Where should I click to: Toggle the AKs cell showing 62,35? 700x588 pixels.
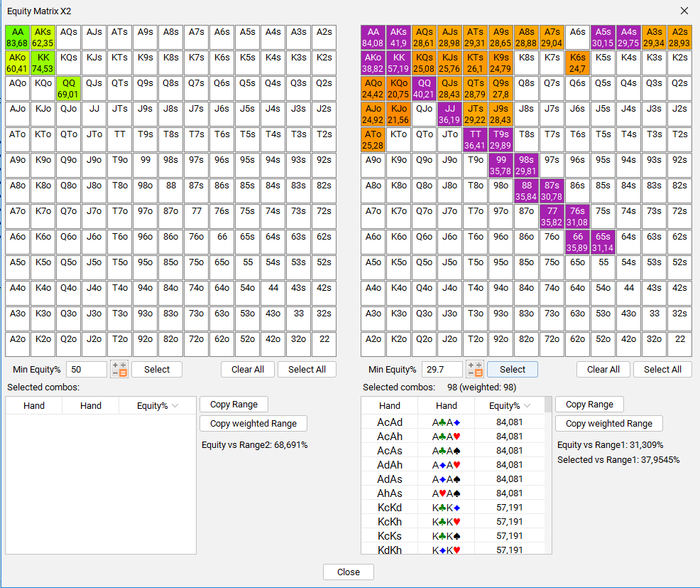[43, 38]
